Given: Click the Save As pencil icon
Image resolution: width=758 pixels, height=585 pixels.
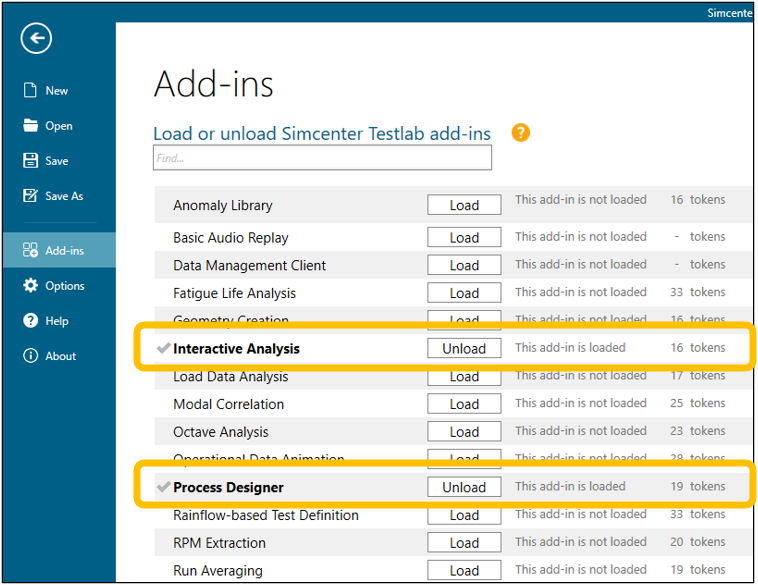Looking at the screenshot, I should point(30,195).
